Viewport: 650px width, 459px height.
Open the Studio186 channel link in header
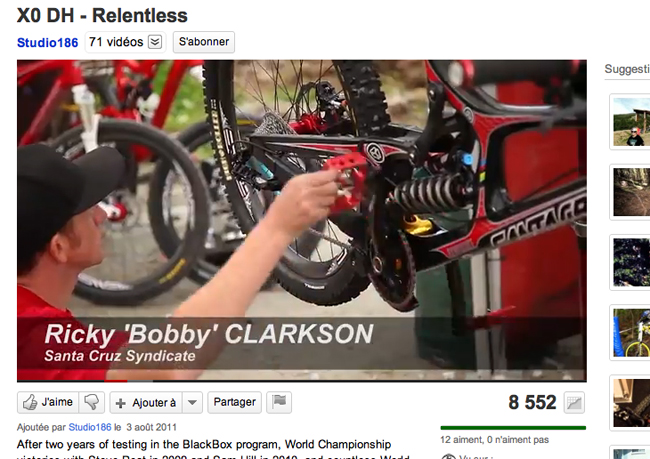point(47,43)
